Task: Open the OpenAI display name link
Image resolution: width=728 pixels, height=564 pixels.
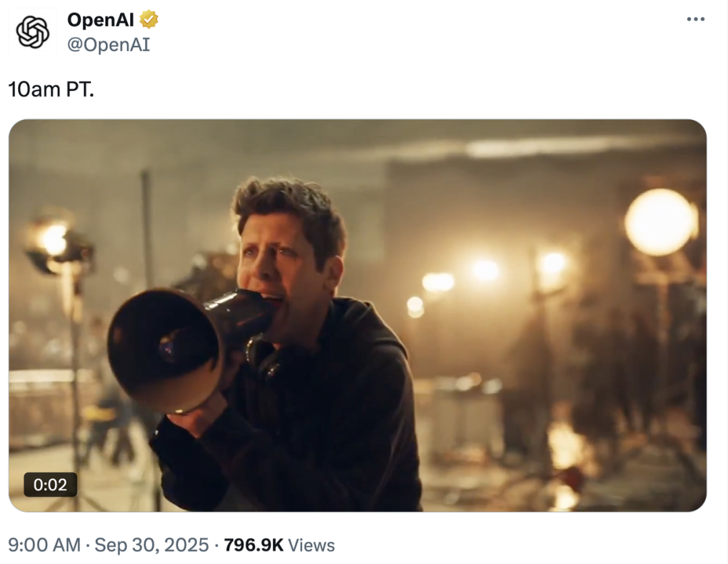Action: tap(101, 20)
